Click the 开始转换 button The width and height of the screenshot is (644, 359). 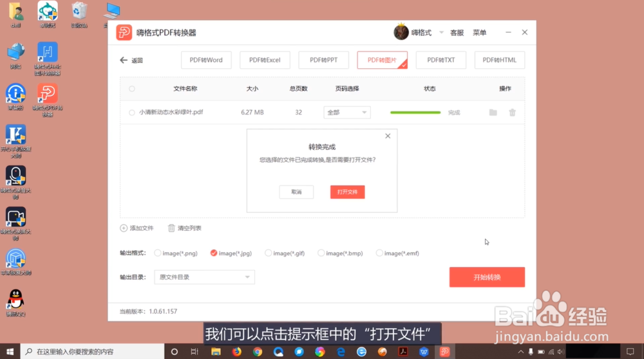coord(487,277)
